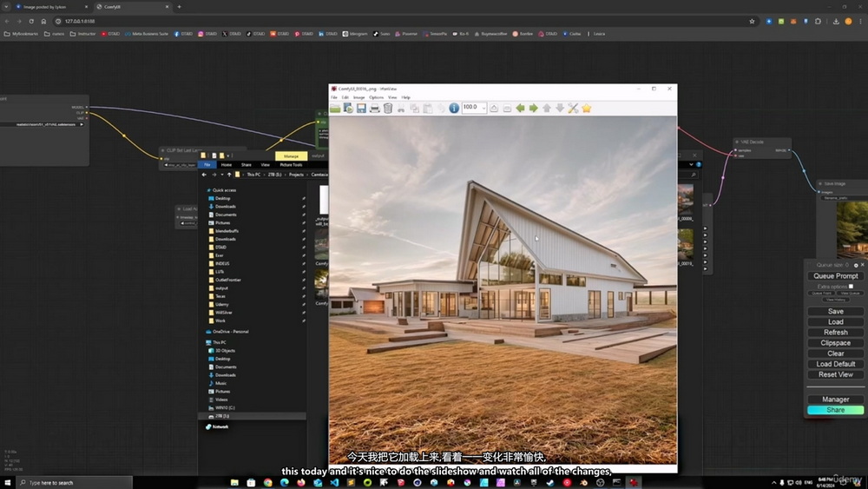This screenshot has width=868, height=489.
Task: Click ComfyUI Save button
Action: pos(835,311)
